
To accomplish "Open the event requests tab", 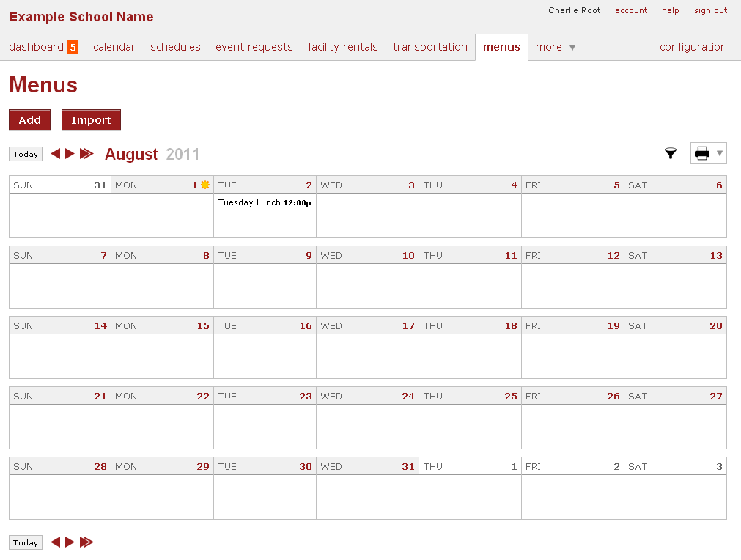I will [x=254, y=47].
